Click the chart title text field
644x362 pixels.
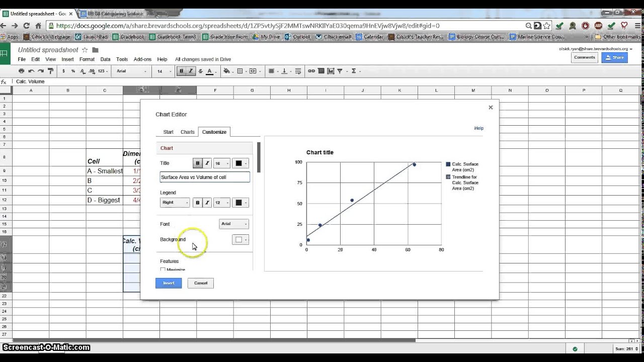(x=205, y=177)
